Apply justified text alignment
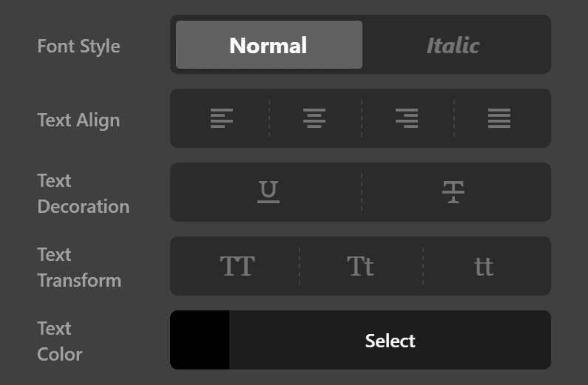588x385 pixels. point(499,118)
